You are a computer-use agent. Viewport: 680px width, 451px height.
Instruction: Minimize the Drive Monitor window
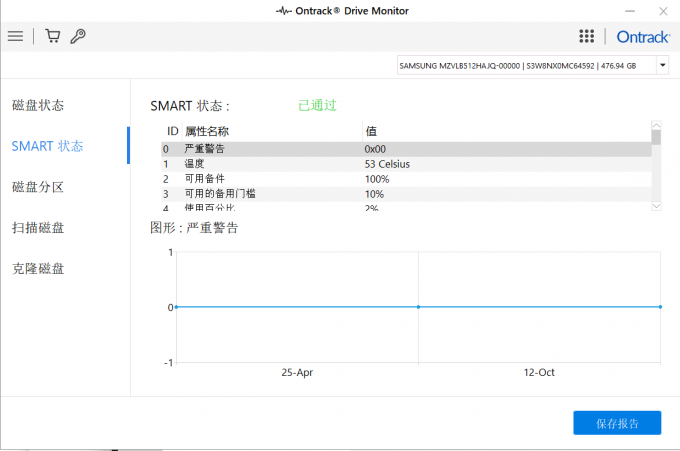point(630,11)
